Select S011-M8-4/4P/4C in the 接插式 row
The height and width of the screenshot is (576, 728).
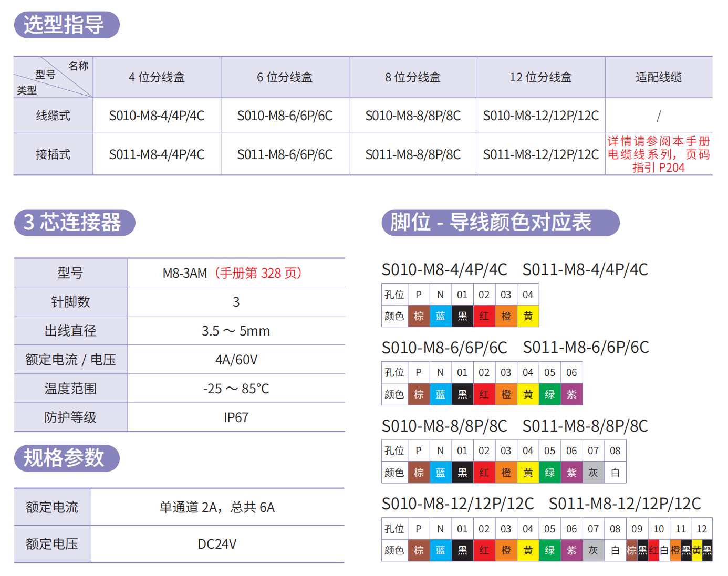pos(157,154)
